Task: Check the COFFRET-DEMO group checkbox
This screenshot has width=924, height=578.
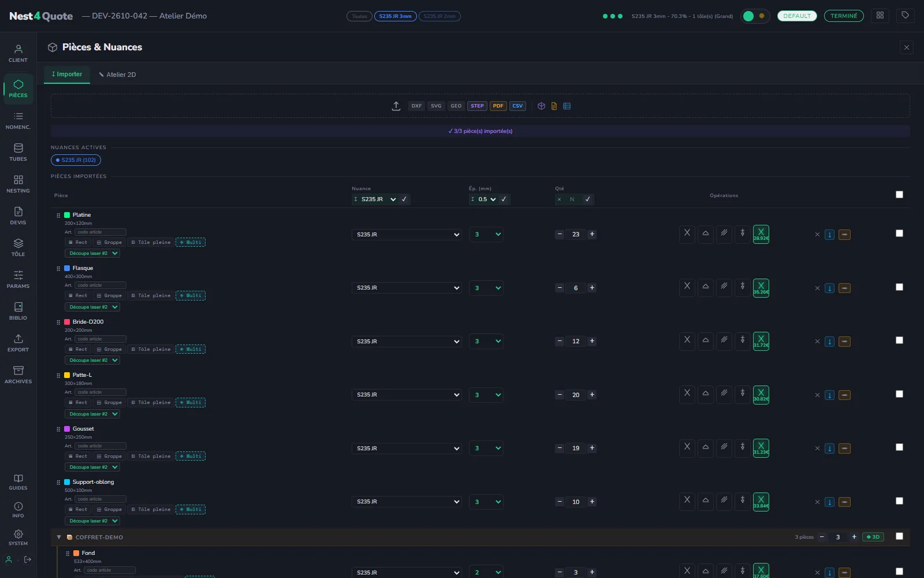Action: point(899,536)
